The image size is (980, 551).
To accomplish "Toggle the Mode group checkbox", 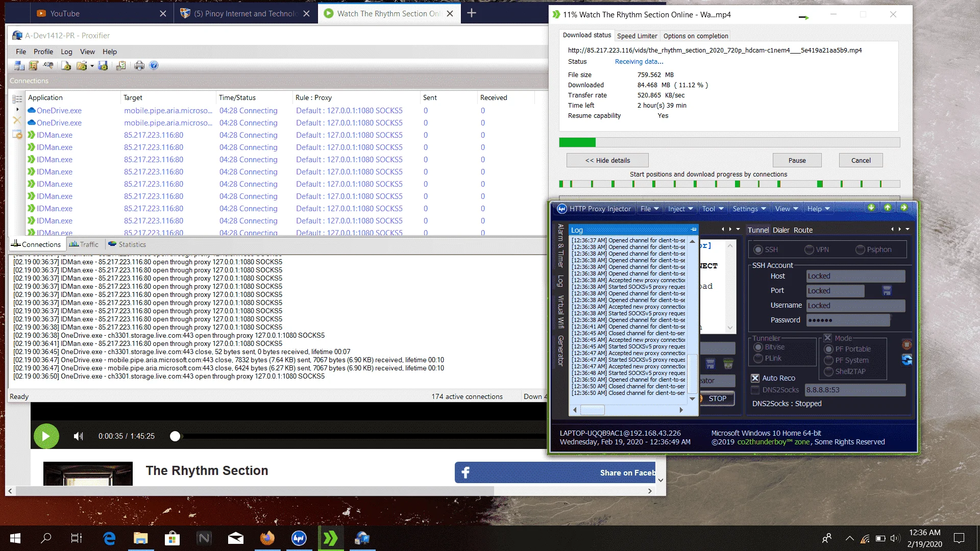I will (827, 338).
